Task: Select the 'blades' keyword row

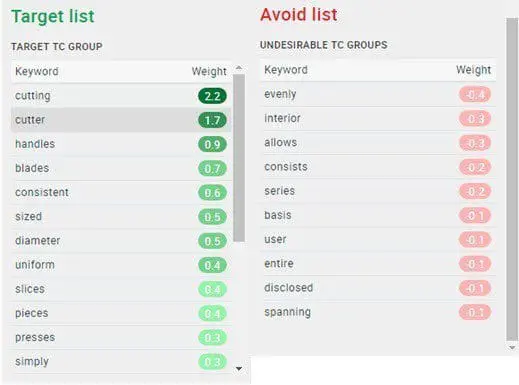Action: tap(121, 168)
